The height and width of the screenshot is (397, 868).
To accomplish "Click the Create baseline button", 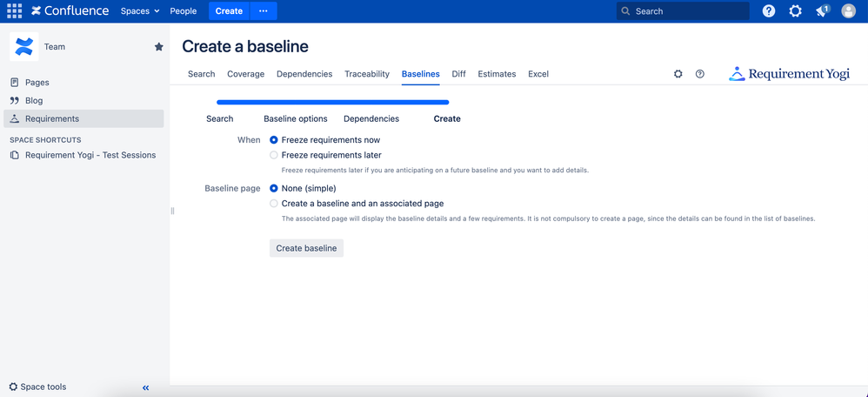I will tap(307, 248).
